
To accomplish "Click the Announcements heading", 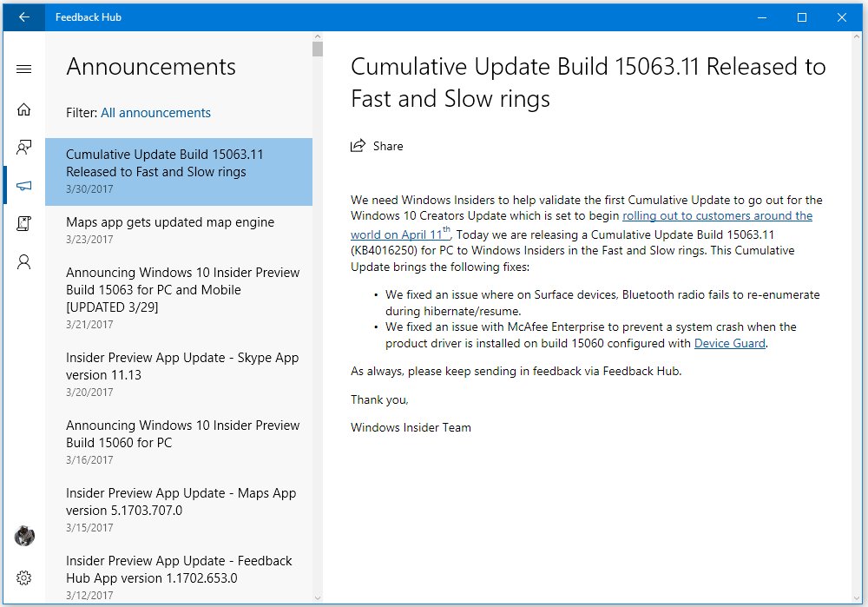I will 151,67.
